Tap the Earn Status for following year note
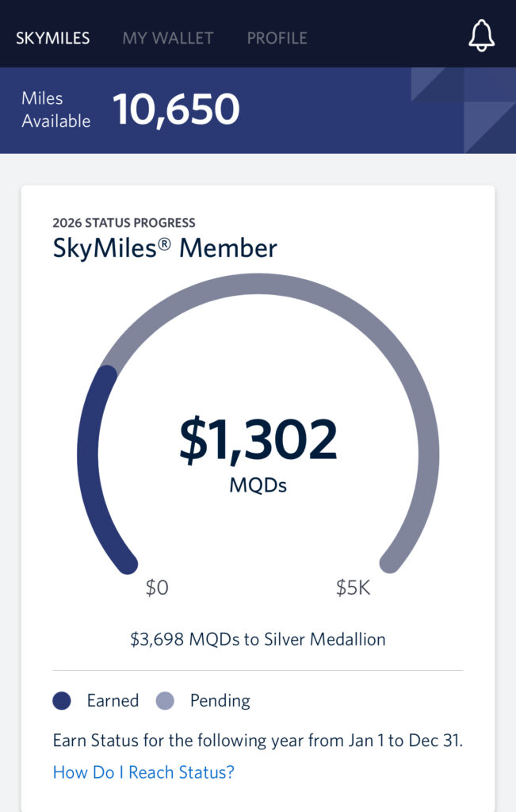The height and width of the screenshot is (812, 516). pyautogui.click(x=258, y=741)
